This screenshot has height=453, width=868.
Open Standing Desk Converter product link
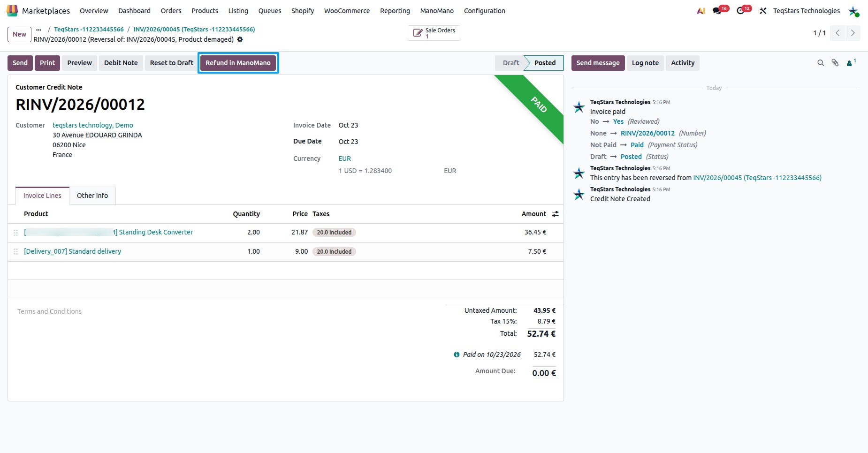click(108, 232)
